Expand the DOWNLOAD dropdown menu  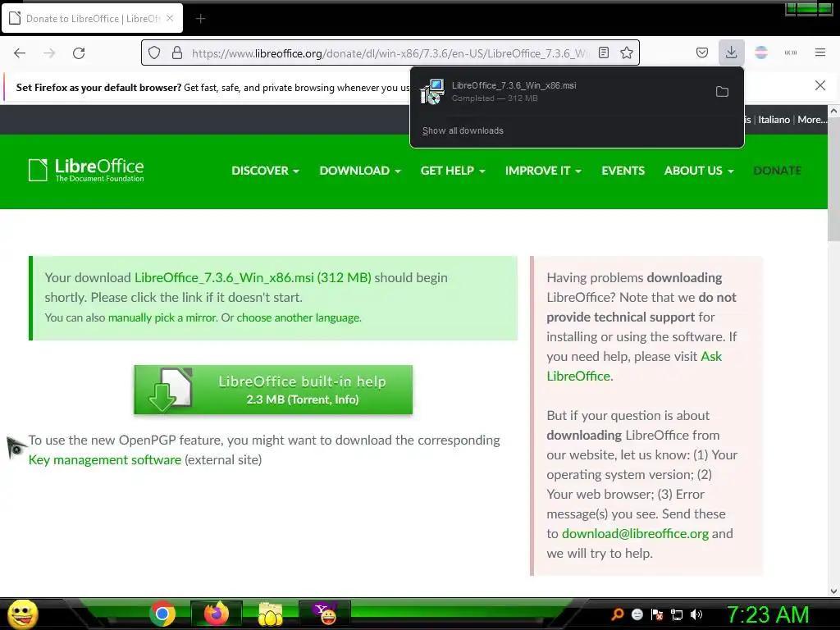pos(360,171)
